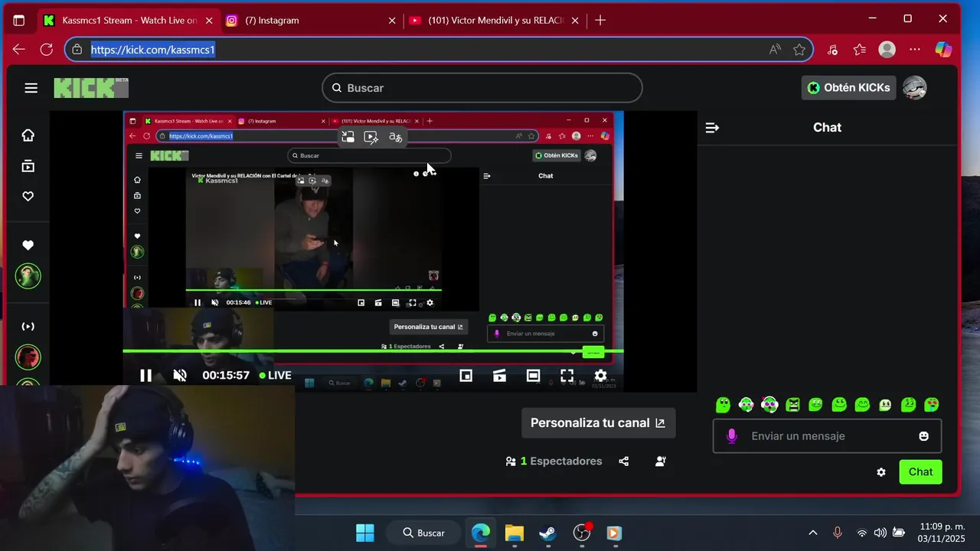Open a new browser tab
980x551 pixels.
[600, 21]
